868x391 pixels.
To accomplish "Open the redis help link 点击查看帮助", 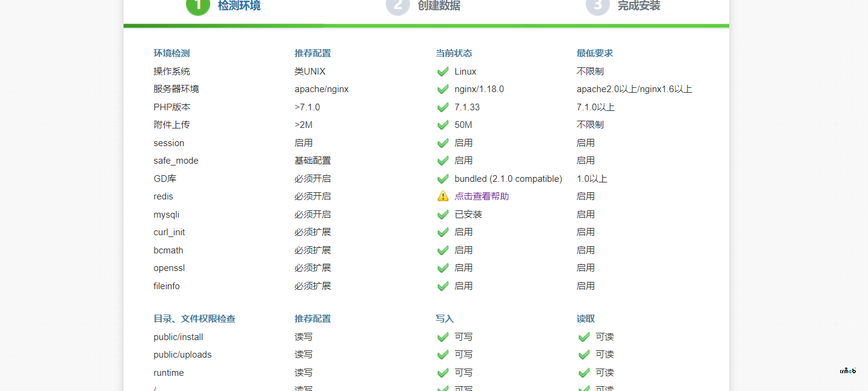I will pyautogui.click(x=482, y=196).
